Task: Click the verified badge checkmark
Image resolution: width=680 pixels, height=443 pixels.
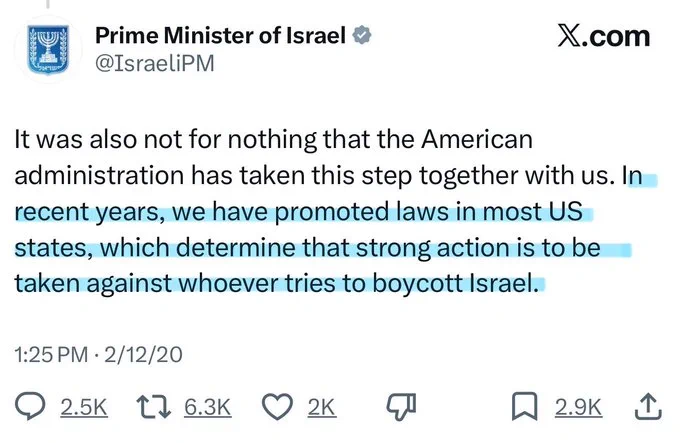Action: pyautogui.click(x=361, y=35)
